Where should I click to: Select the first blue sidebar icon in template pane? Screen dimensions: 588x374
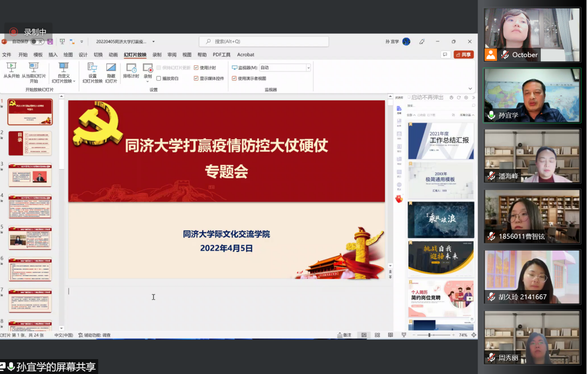(399, 110)
